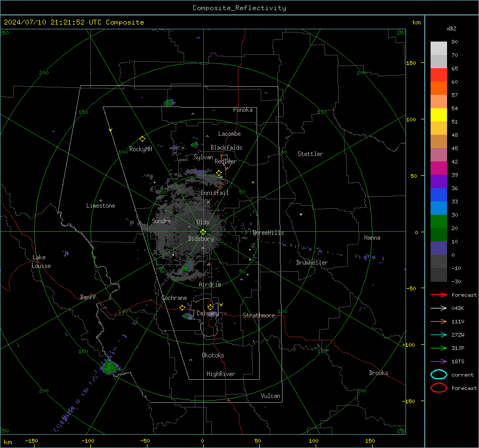Click the Stettler label
The height and width of the screenshot is (448, 479).
pyautogui.click(x=310, y=154)
